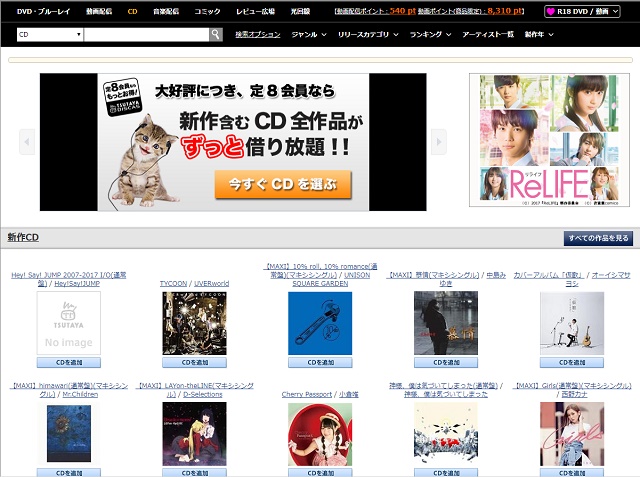Add 慕情 single with CDを追加
640x477 pixels.
[x=446, y=362]
